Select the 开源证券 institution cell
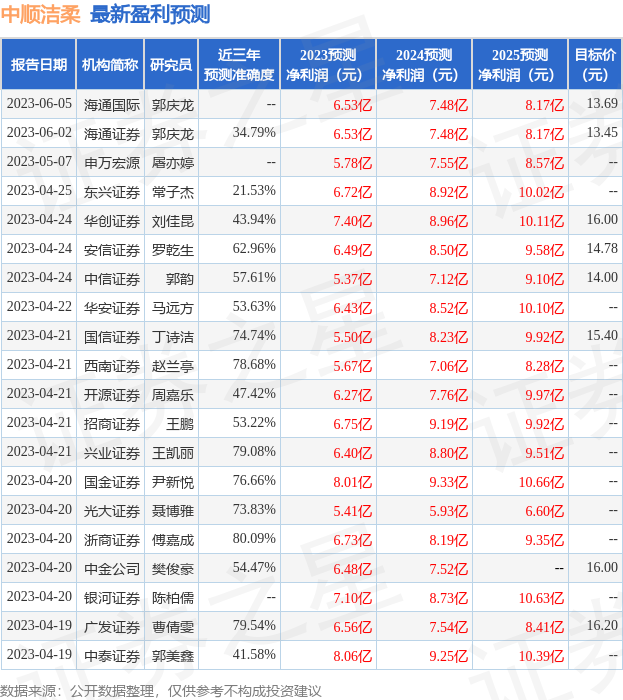This screenshot has width=623, height=700. 112,395
